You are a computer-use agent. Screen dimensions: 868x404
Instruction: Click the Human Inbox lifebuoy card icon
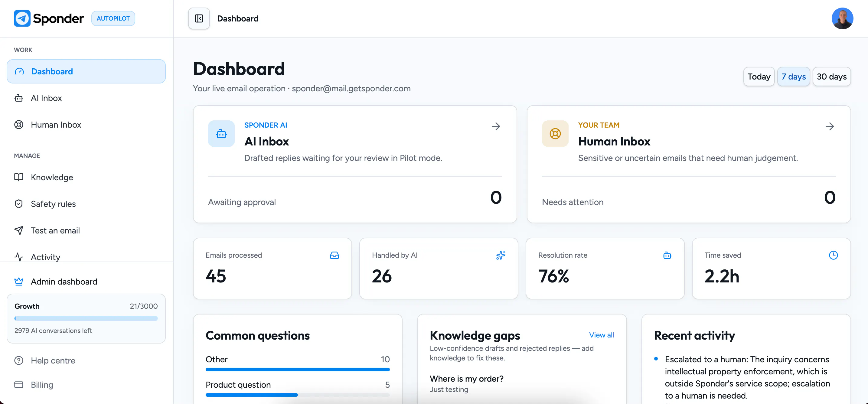click(x=555, y=134)
